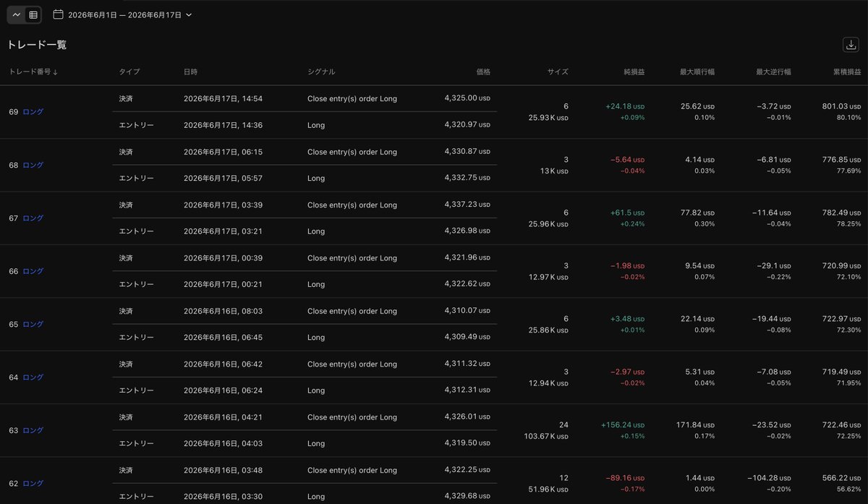Click net loss −2.97 USD
The image size is (868, 504).
(x=627, y=371)
